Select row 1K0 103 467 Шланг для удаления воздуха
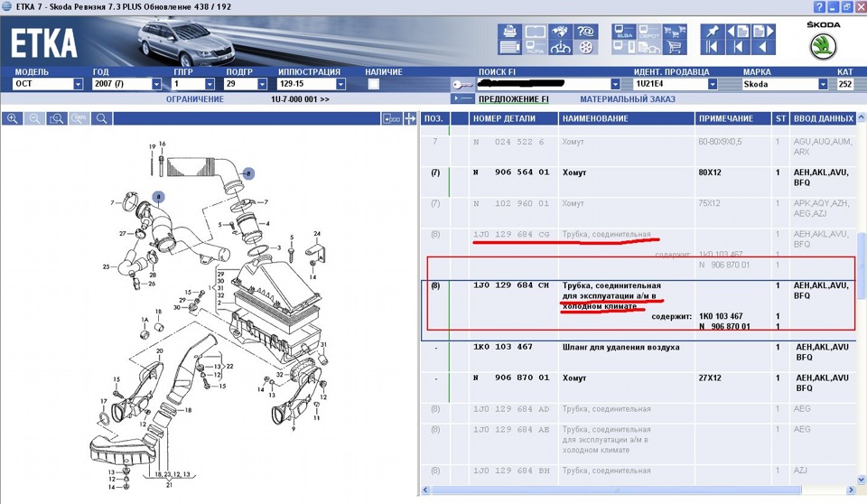867x504 pixels. pos(639,356)
